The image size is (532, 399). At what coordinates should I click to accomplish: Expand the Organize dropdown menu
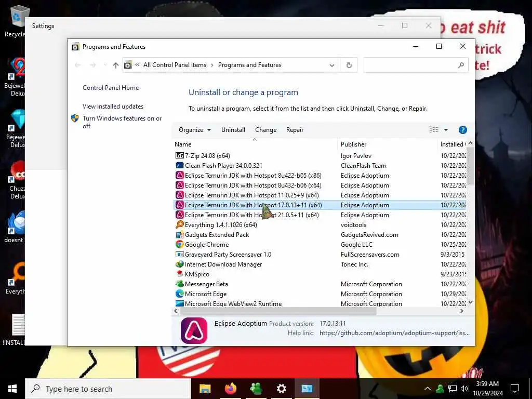[195, 130]
